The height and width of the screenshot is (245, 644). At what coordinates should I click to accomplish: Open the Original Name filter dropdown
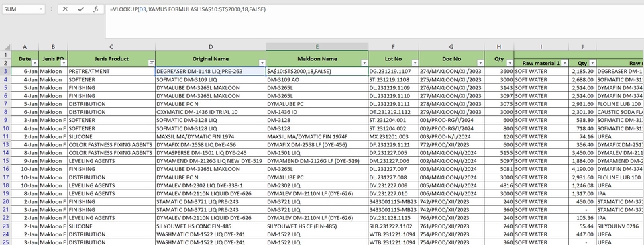pyautogui.click(x=262, y=63)
